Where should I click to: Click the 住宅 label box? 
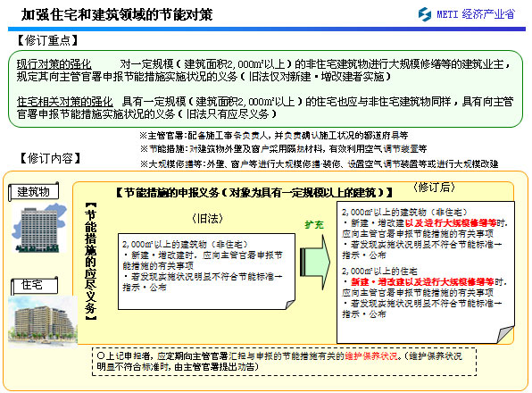click(34, 286)
